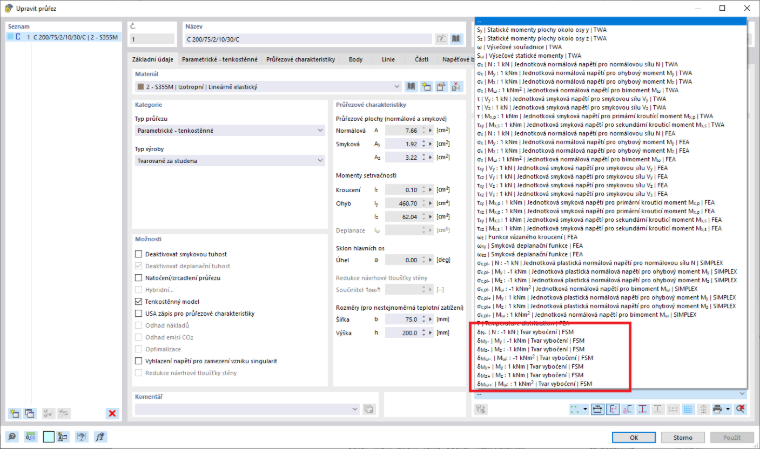Click the printer icon in graphics toolbar
The height and width of the screenshot is (449, 760).
tap(717, 409)
